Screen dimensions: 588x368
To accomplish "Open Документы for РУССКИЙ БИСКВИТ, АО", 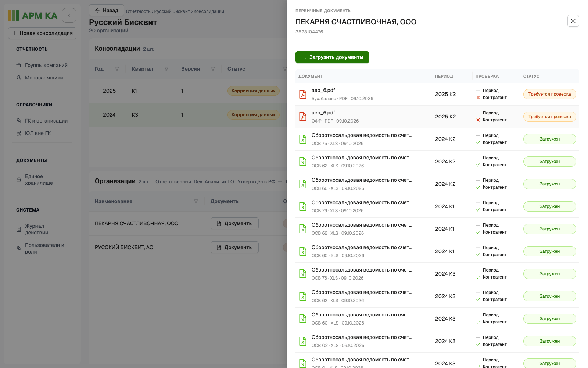I will pyautogui.click(x=234, y=247).
